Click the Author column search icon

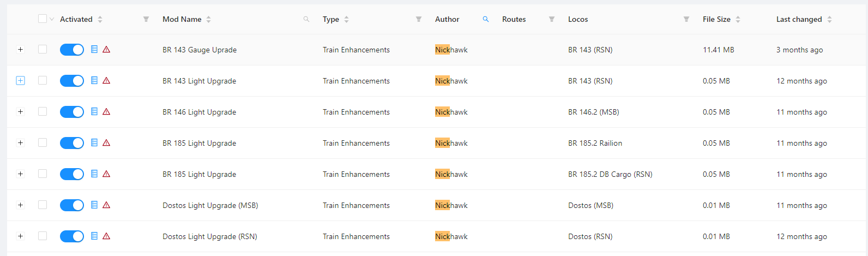pos(486,19)
